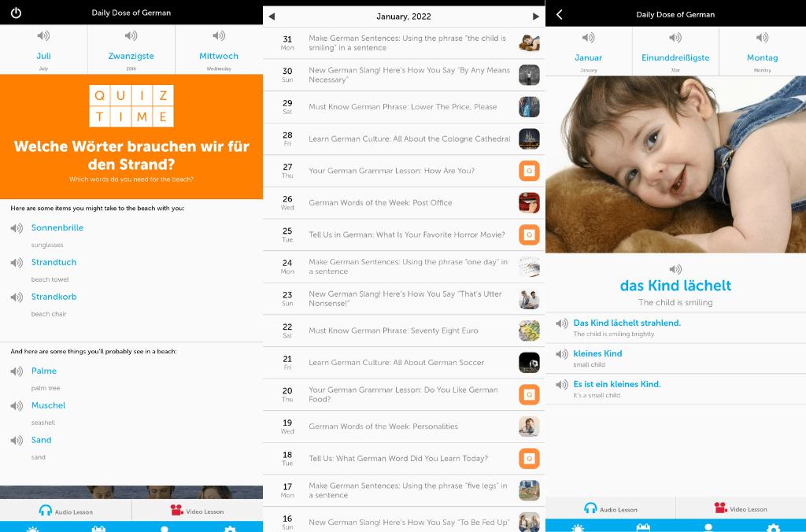
Task: Go back using the back arrow
Action: pos(559,14)
